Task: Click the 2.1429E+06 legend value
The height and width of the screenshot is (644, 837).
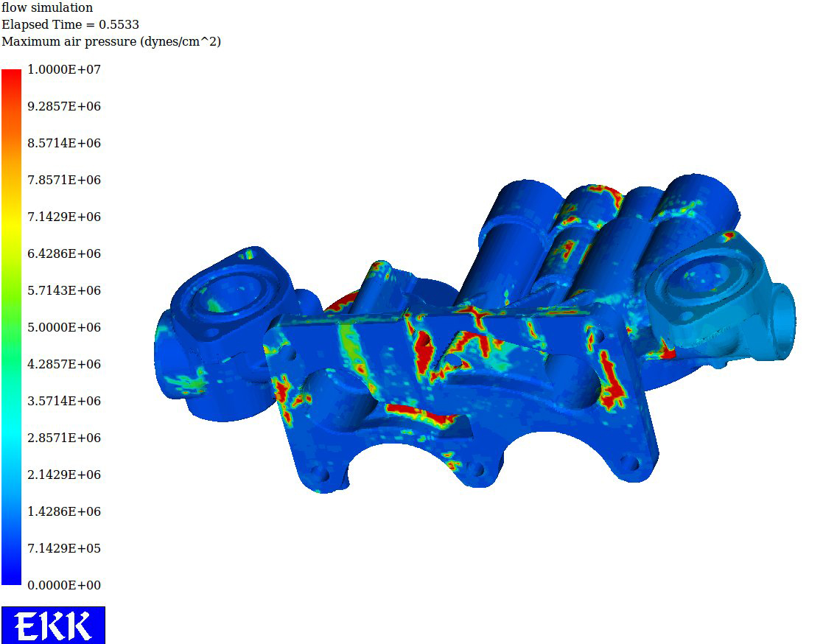Action: [x=64, y=475]
